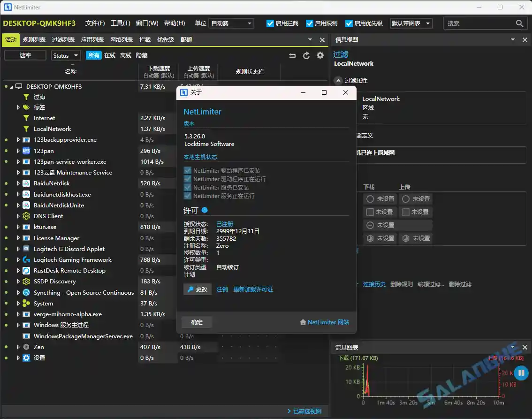Click the refresh icon on the toolbar

306,55
